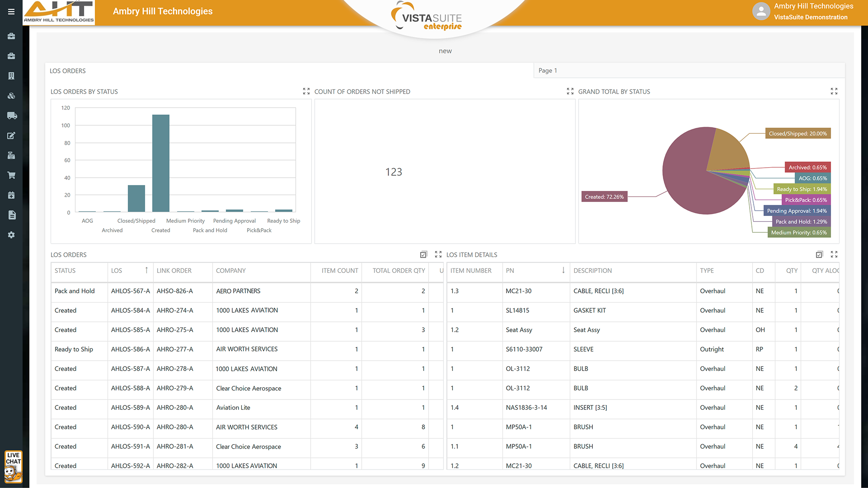This screenshot has width=868, height=488.
Task: Switch to the Page 1 tab
Action: tap(548, 70)
